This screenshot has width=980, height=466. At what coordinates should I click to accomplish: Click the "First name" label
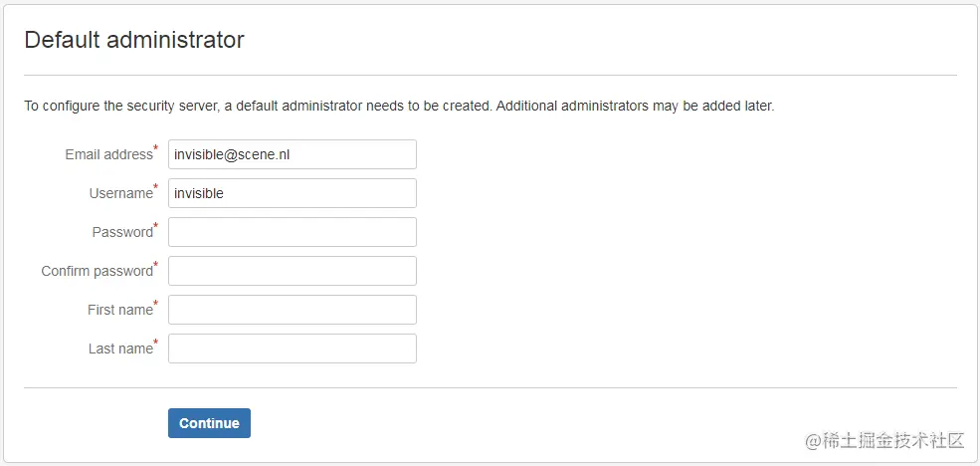pyautogui.click(x=119, y=311)
